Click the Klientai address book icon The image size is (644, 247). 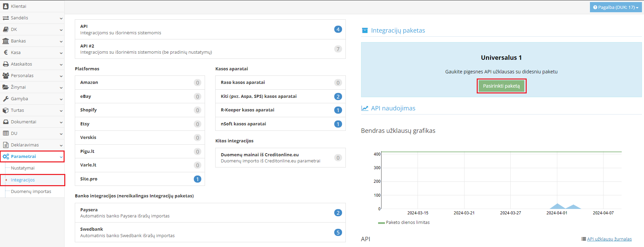[6, 6]
